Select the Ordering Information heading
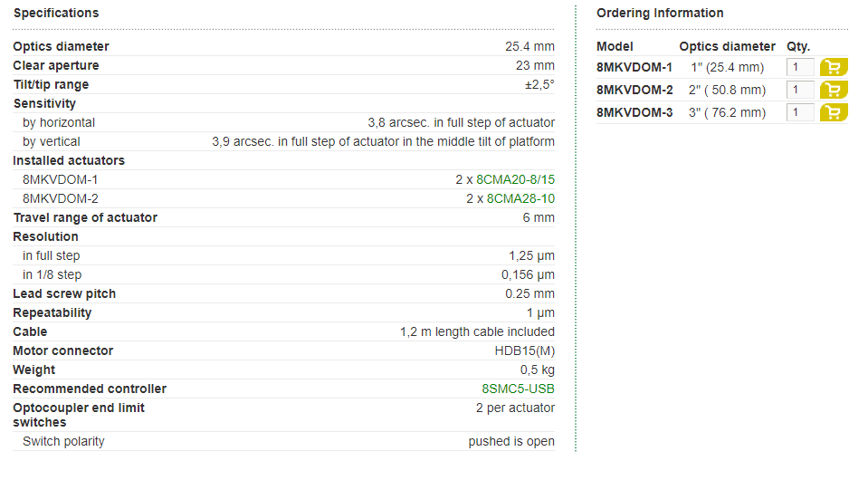868x480 pixels. (660, 14)
